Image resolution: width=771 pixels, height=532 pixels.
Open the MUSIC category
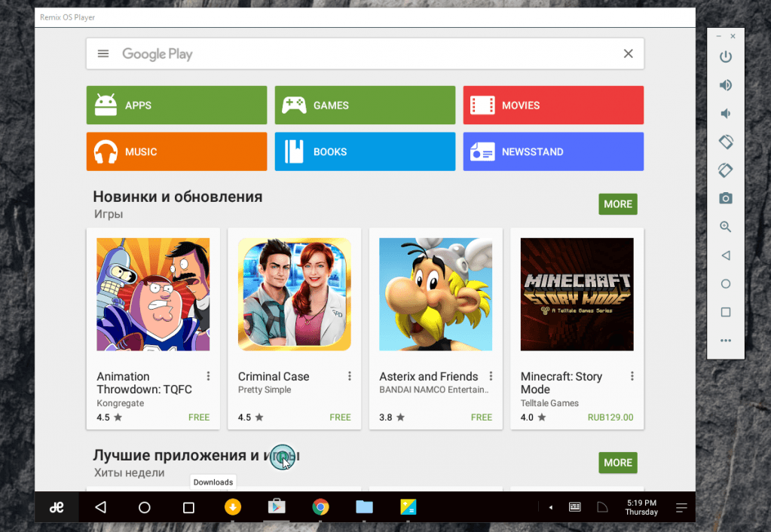click(176, 151)
